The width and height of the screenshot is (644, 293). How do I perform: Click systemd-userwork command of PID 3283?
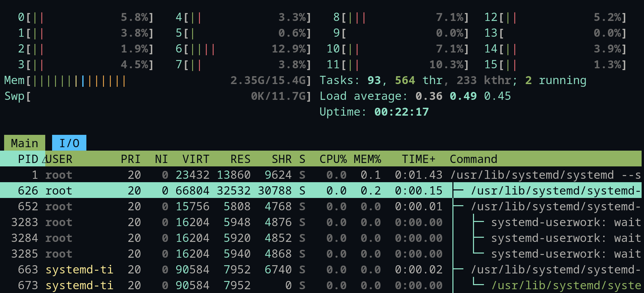[x=566, y=222]
